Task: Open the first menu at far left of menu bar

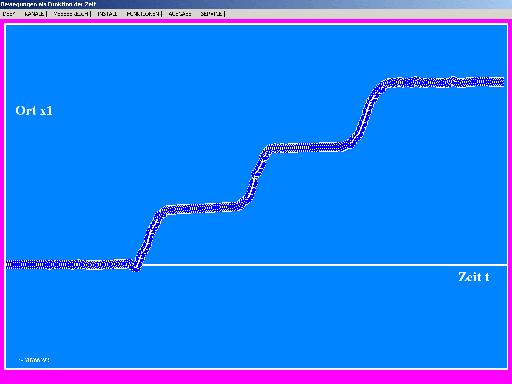Action: point(8,14)
